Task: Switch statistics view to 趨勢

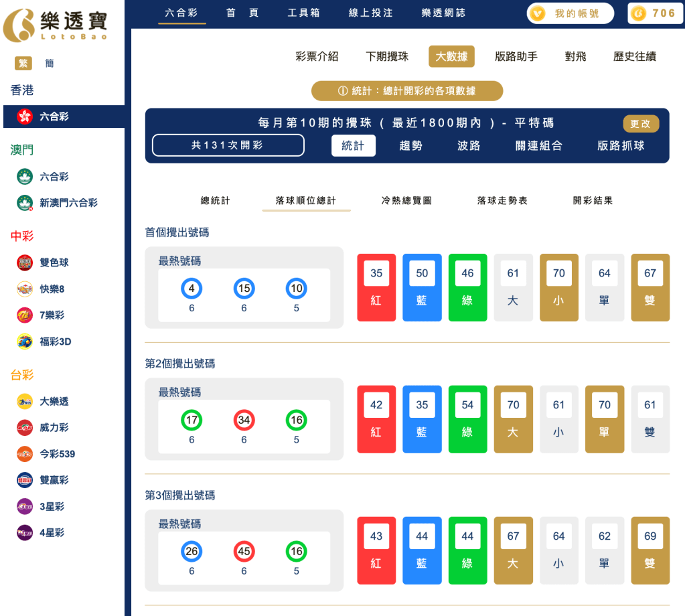Action: [x=410, y=145]
